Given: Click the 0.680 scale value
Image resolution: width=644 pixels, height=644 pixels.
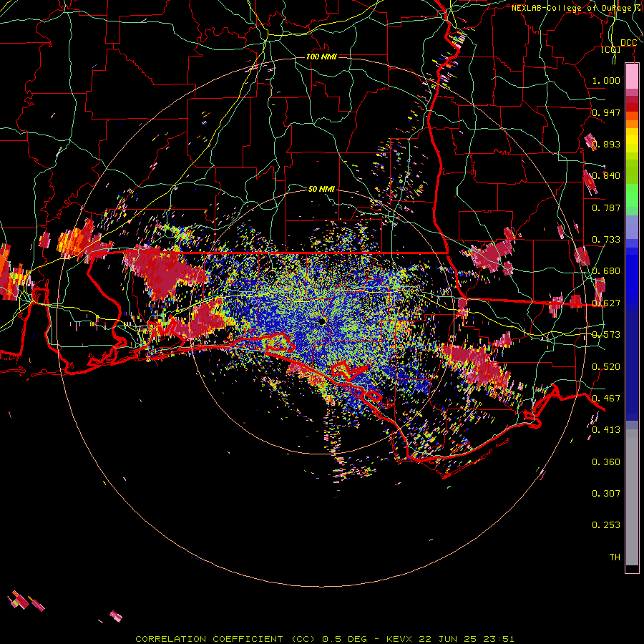Looking at the screenshot, I should point(606,271).
